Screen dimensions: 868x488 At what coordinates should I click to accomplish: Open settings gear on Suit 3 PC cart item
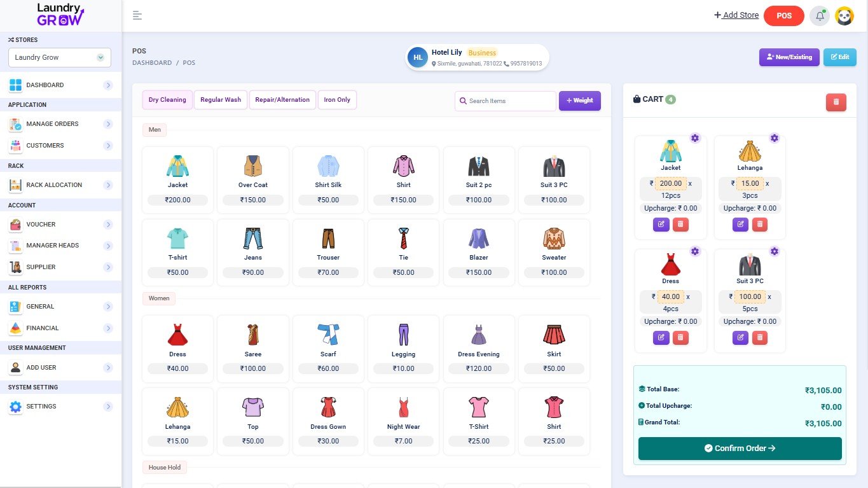(775, 251)
